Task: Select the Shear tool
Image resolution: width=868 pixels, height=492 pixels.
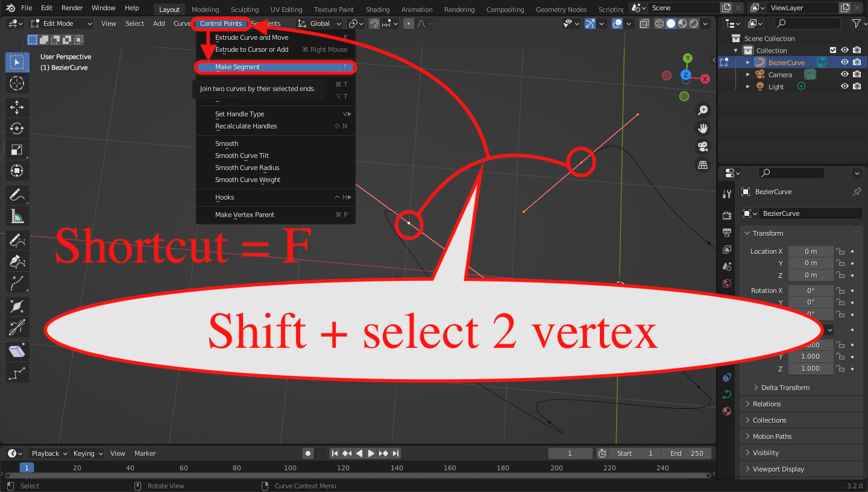Action: (17, 352)
